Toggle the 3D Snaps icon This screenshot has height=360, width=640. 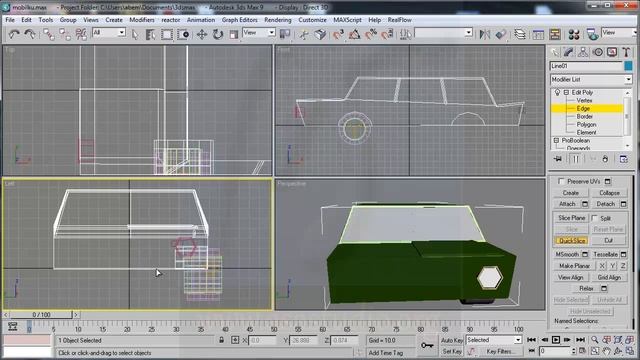coord(338,35)
